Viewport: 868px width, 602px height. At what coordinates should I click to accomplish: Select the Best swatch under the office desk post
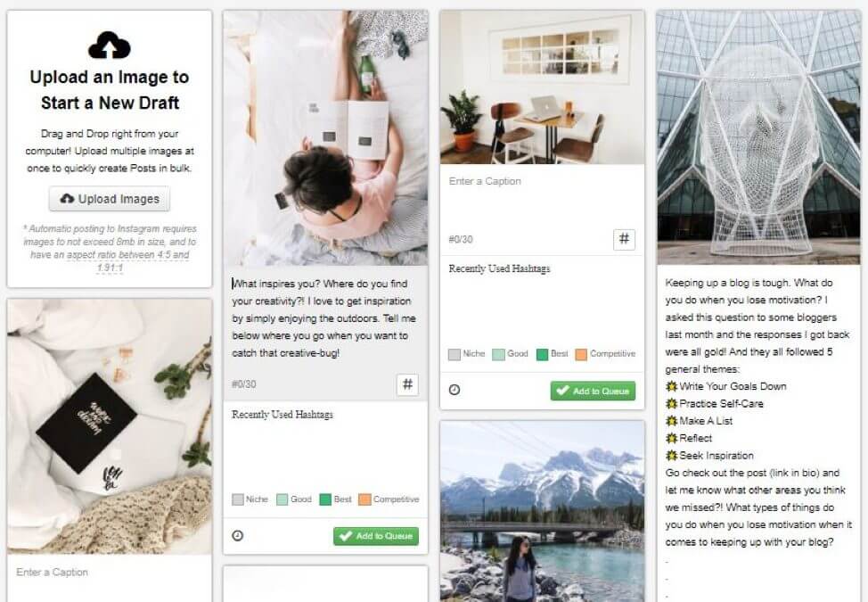tap(543, 354)
